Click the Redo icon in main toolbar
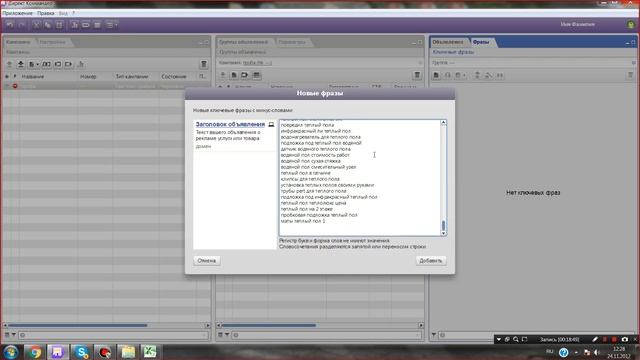This screenshot has height=360, width=640. coord(22,25)
